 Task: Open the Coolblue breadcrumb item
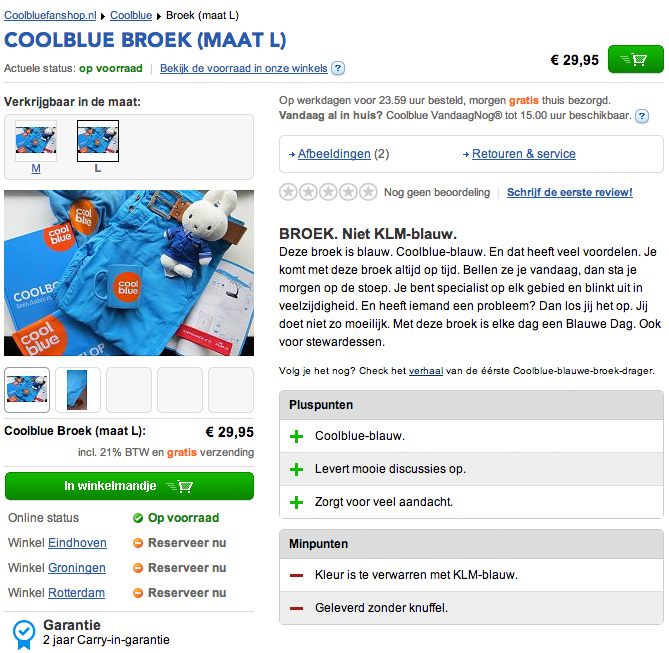[131, 16]
